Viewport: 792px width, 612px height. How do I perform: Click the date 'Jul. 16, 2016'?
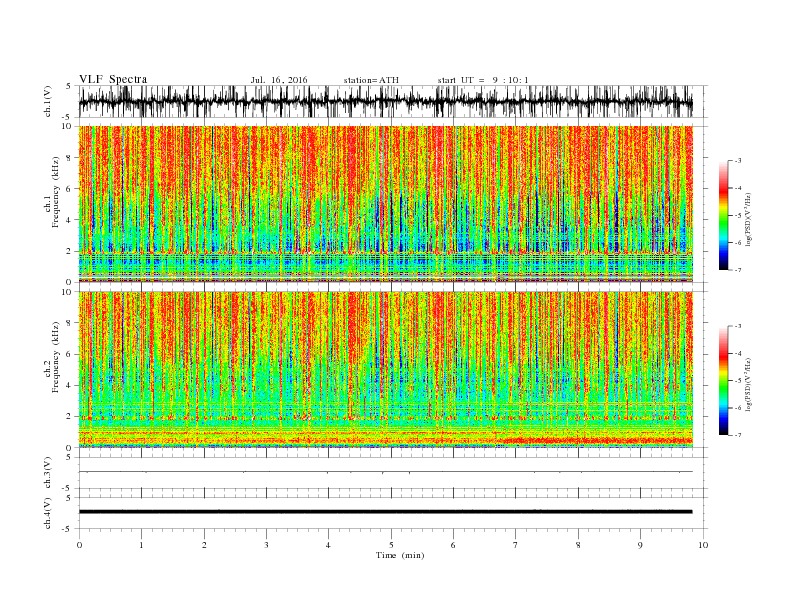point(279,80)
